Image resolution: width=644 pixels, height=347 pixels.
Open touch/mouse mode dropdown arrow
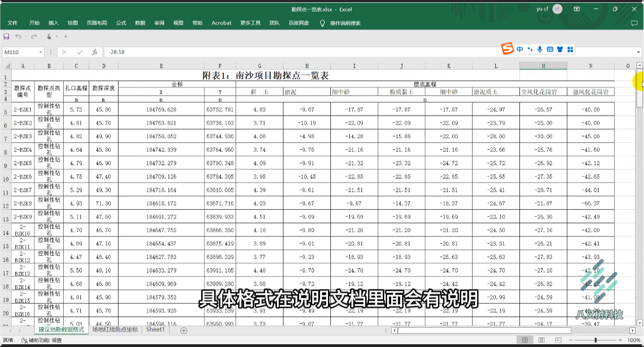[57, 36]
